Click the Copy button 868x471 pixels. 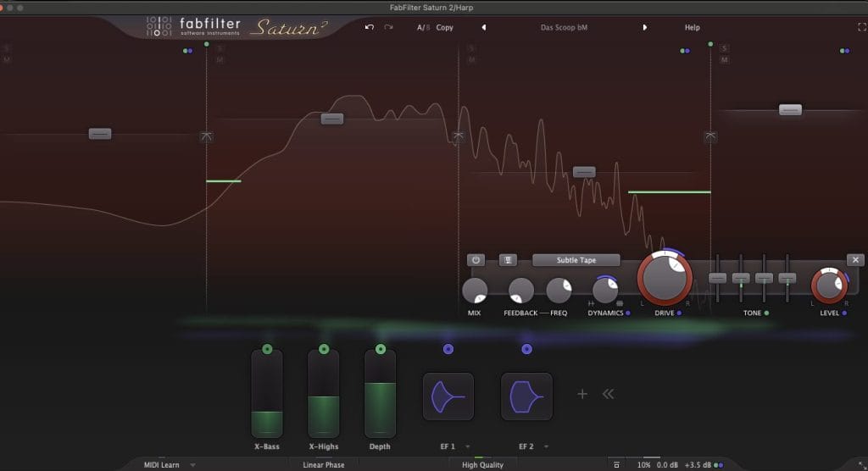(444, 27)
